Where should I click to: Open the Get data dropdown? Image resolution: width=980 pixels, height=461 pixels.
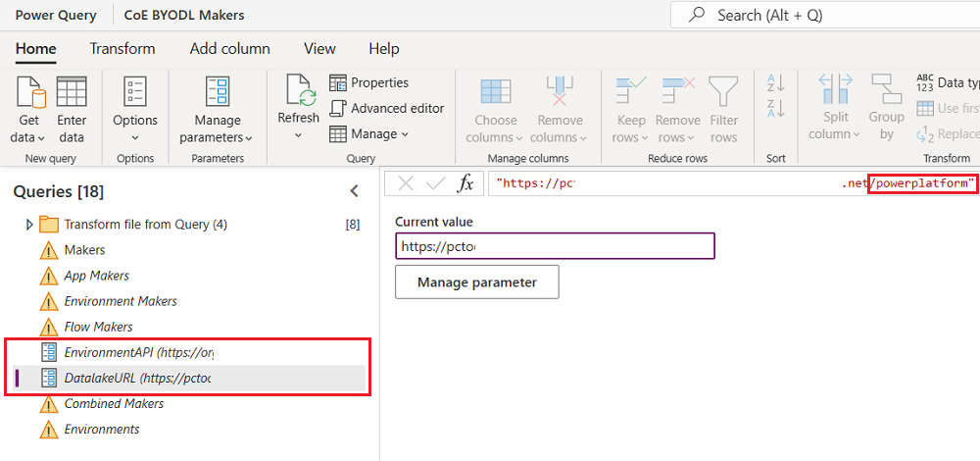click(29, 110)
